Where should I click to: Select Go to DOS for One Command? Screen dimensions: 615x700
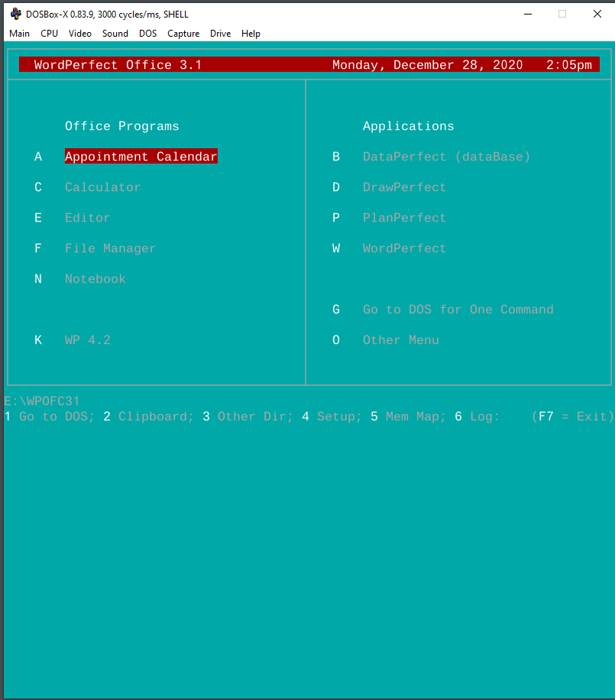(x=458, y=309)
